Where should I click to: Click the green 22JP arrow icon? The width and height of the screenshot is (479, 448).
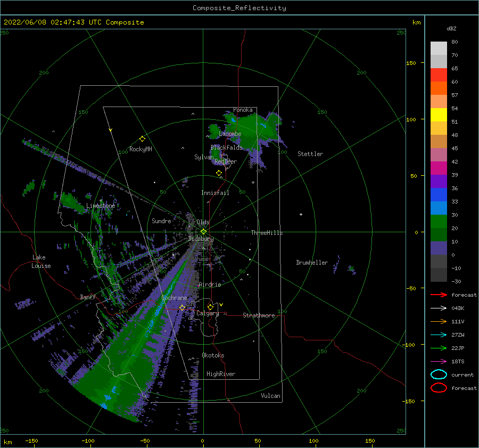click(x=439, y=348)
